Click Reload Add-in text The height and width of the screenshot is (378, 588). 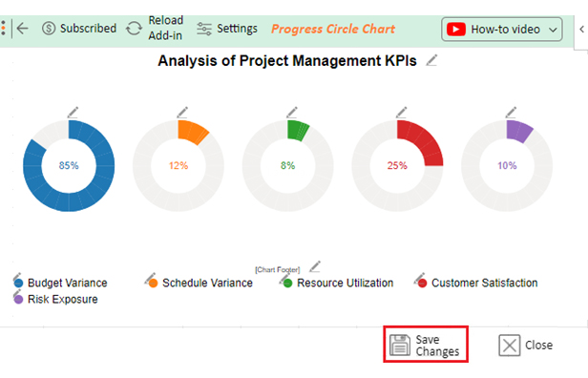(x=165, y=28)
